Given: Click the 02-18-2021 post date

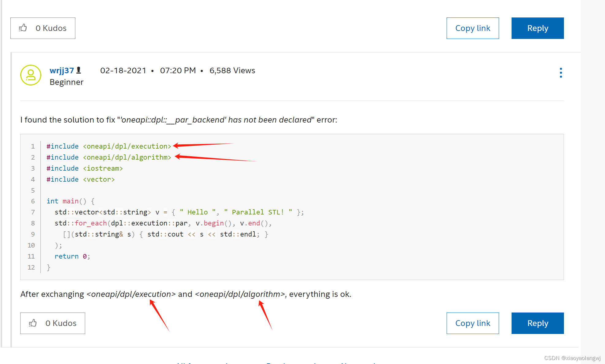Looking at the screenshot, I should (x=123, y=70).
